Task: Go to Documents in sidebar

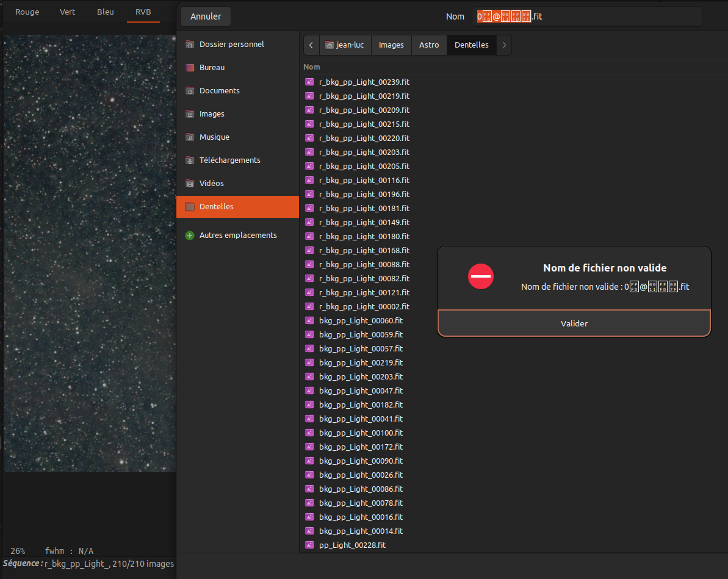Action: pos(238,90)
